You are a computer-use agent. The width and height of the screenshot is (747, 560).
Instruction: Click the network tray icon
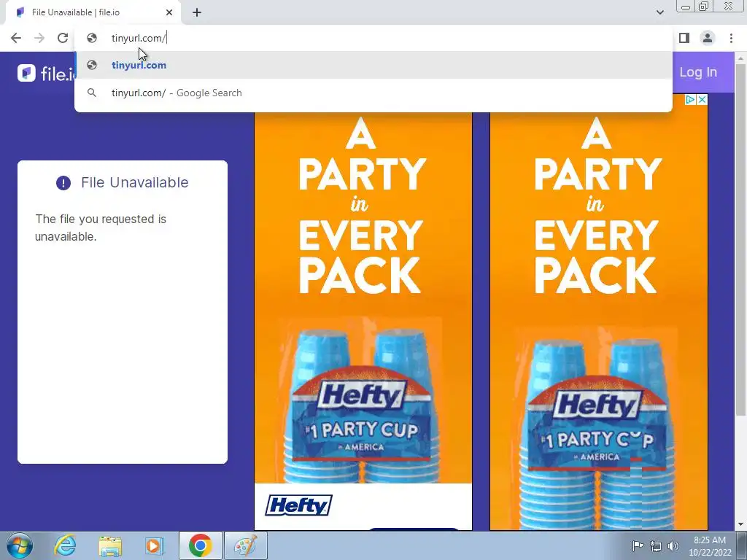tap(656, 545)
